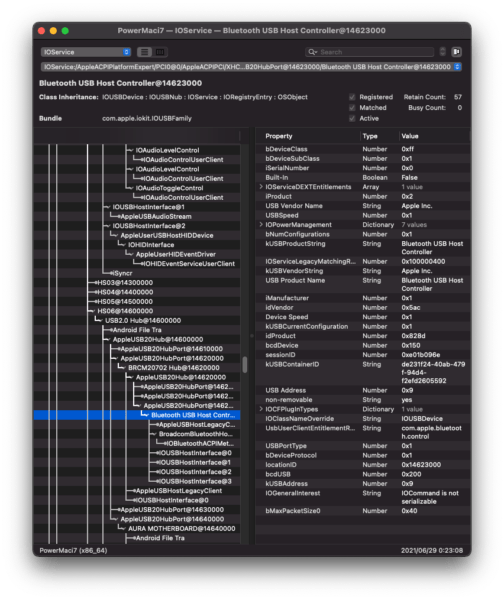Select the HS03@14300000 tree row
Viewport: 504px width, 600px height.
point(137,282)
